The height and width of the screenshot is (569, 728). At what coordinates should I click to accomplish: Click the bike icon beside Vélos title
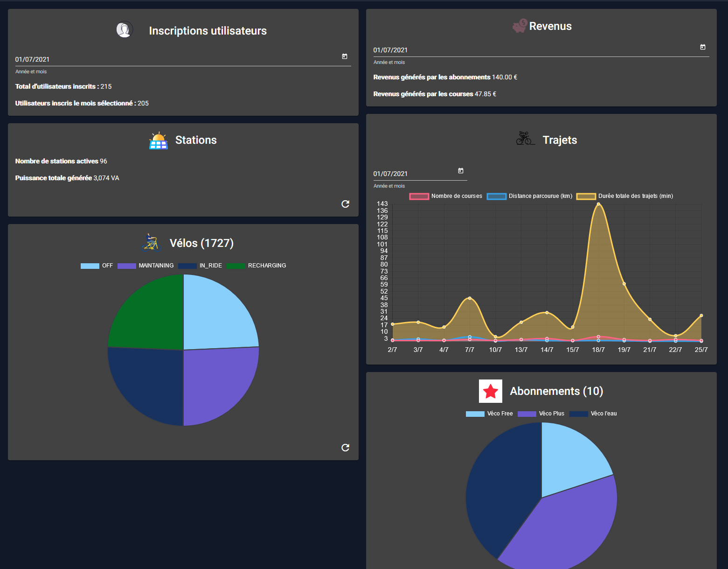coord(151,243)
